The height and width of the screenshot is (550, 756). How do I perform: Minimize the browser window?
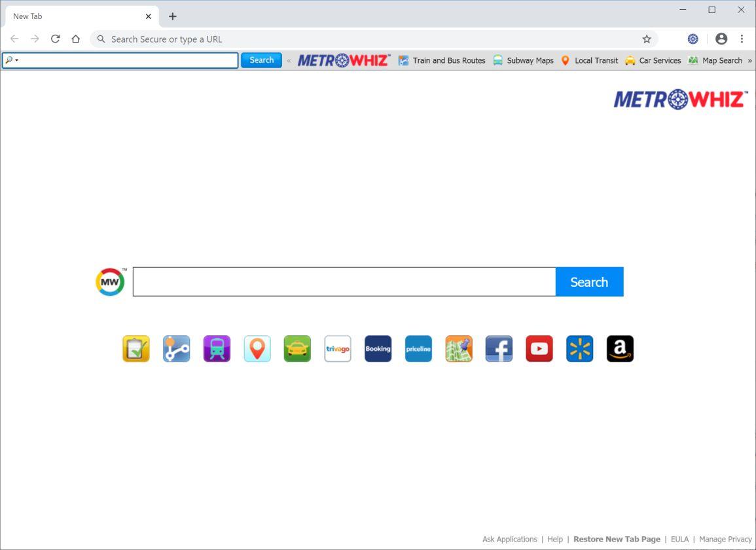coord(683,10)
